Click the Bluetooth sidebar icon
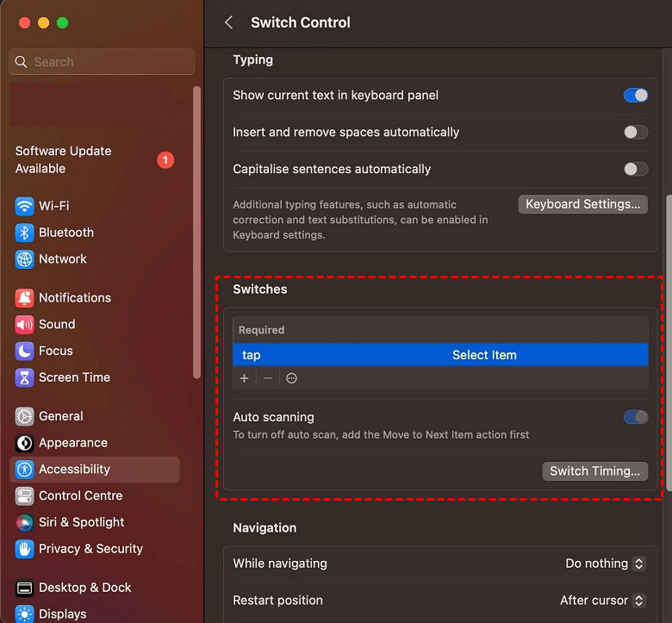Viewport: 672px width, 623px height. [x=24, y=233]
